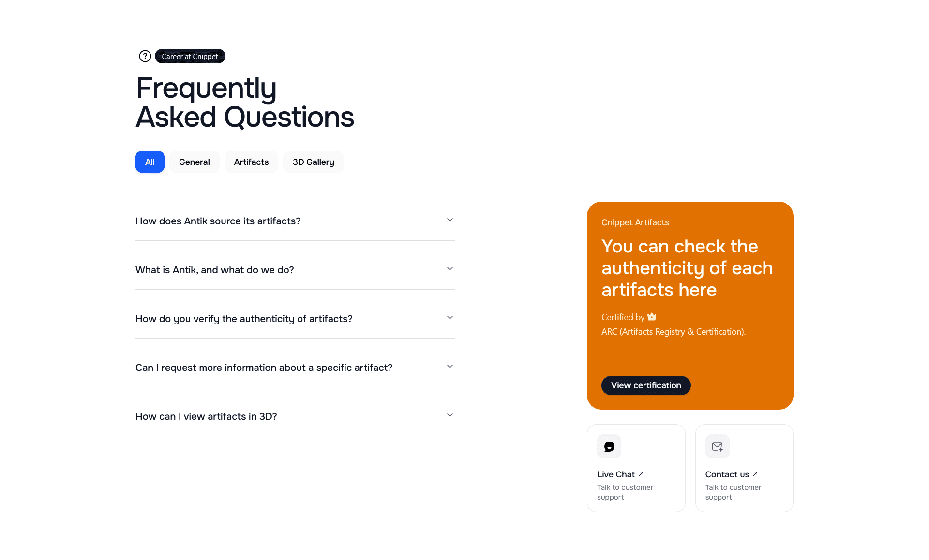The width and height of the screenshot is (929, 560).
Task: Click the arrow icon next to Live Chat
Action: pos(641,474)
